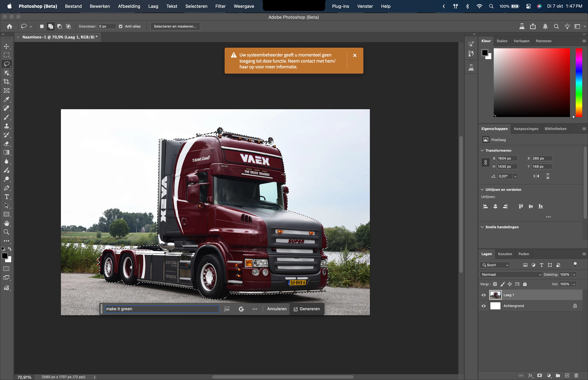Switch to the Kanalen tab
The height and width of the screenshot is (380, 588).
coord(505,254)
